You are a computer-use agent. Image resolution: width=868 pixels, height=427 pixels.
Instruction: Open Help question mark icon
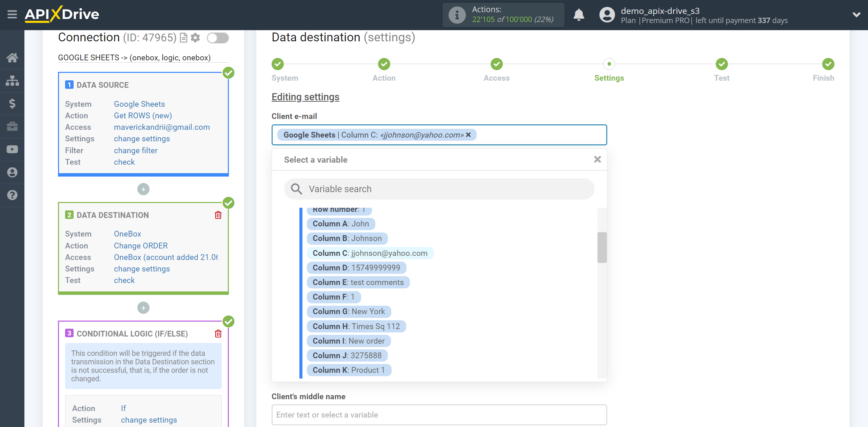pyautogui.click(x=12, y=195)
